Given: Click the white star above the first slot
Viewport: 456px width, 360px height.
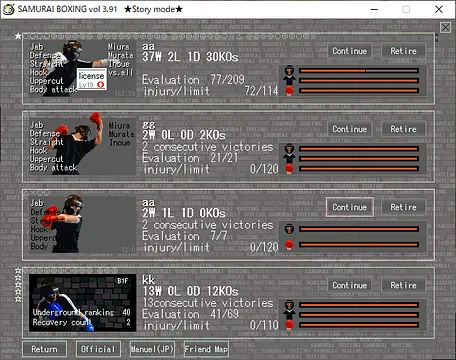Looking at the screenshot, I should [18, 36].
